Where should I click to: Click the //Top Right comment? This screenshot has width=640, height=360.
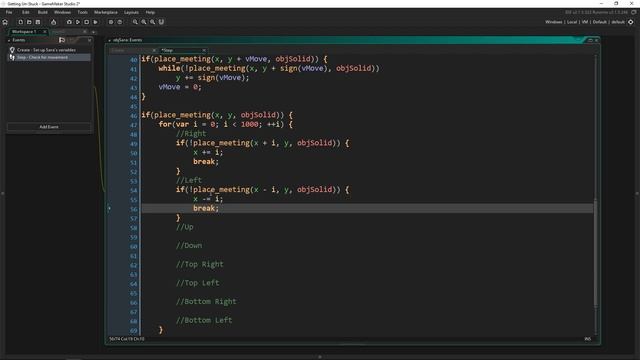click(x=200, y=264)
